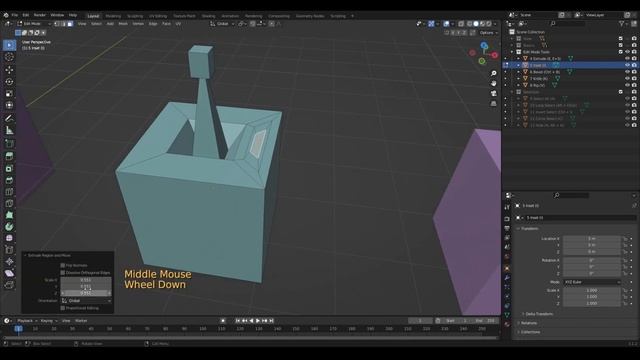Select the Knife tool
This screenshot has height=360, width=640.
9,203
